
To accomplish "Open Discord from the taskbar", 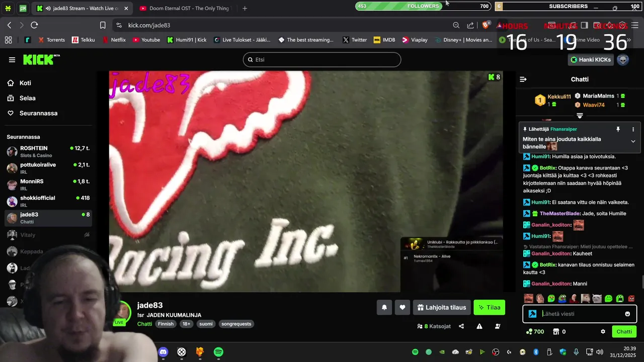I will coord(163,352).
